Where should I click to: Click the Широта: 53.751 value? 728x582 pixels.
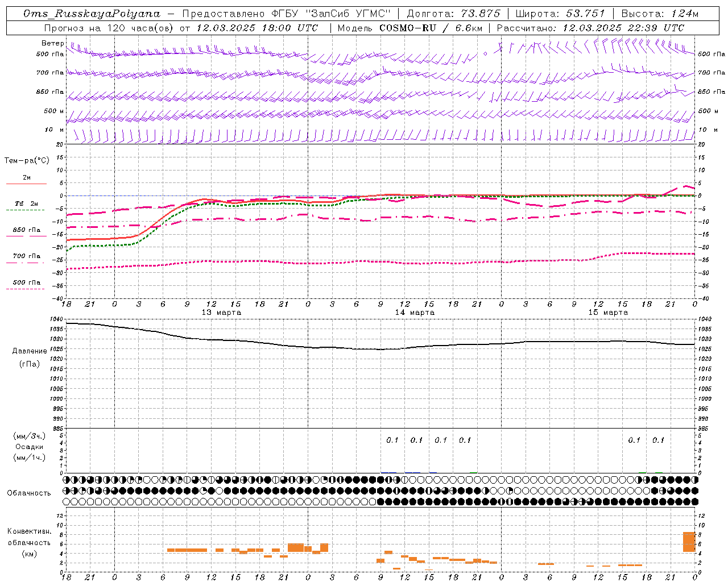[560, 14]
